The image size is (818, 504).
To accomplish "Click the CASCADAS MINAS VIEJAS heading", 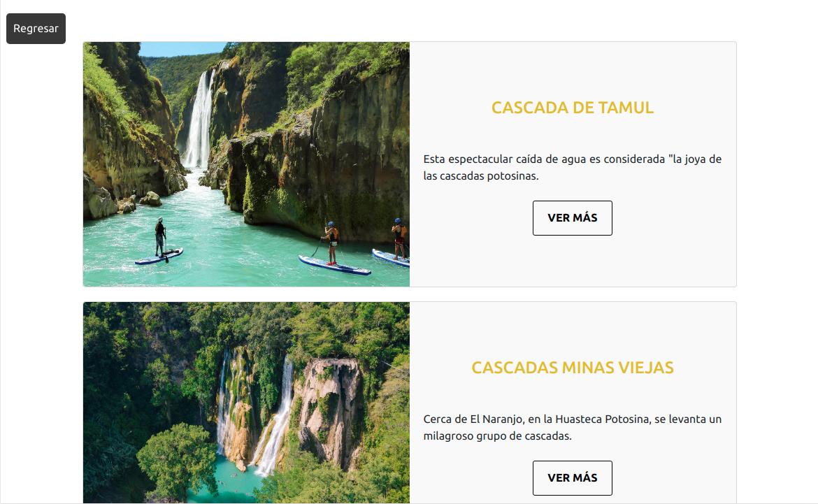I will coord(573,367).
